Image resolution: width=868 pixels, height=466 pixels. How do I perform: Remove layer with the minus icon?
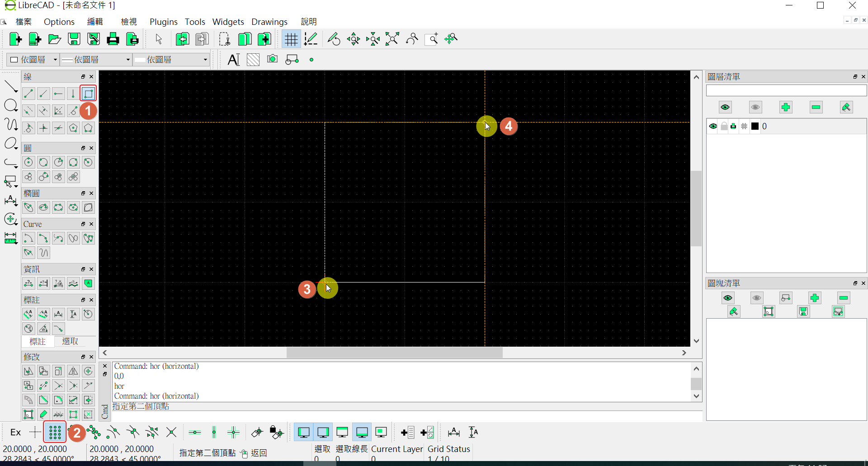[816, 107]
